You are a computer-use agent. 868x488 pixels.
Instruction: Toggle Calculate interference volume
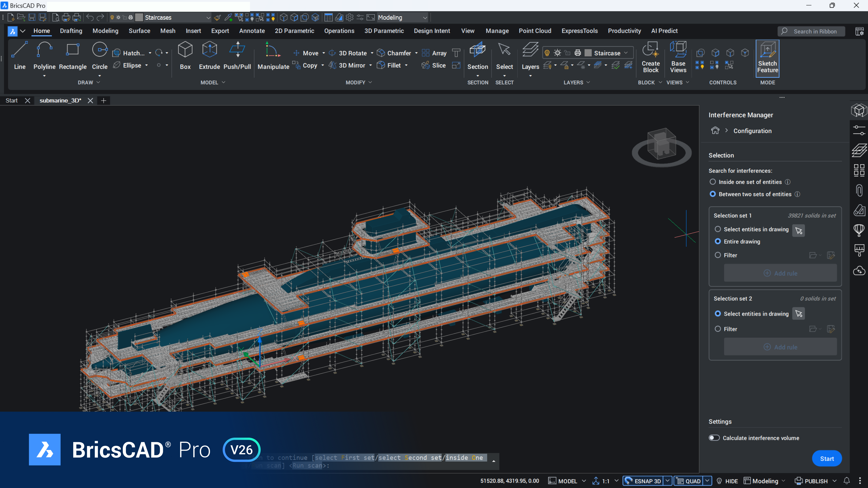[714, 437]
